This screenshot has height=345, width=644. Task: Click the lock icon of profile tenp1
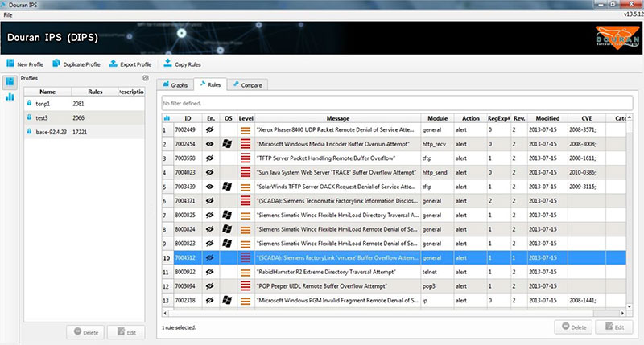coord(29,104)
